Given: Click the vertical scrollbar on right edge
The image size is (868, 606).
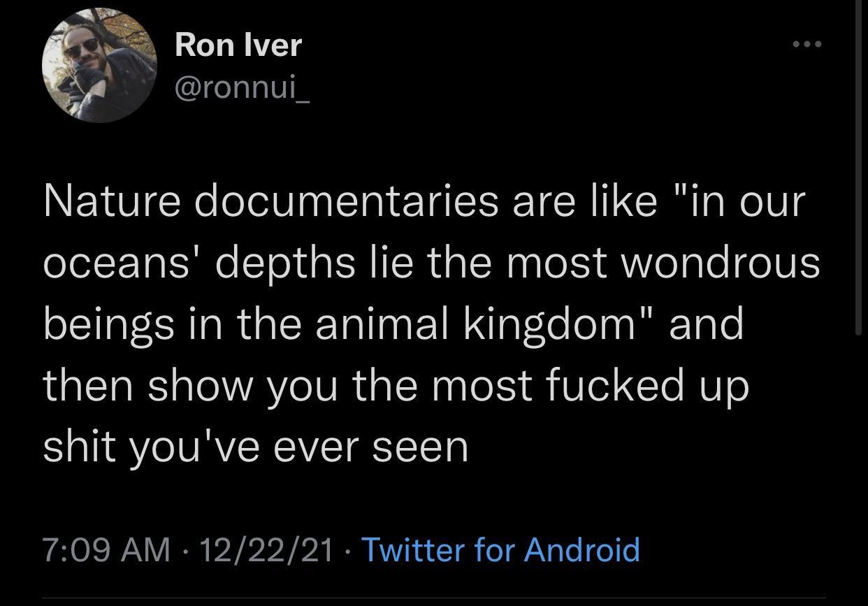Looking at the screenshot, I should point(859,168).
